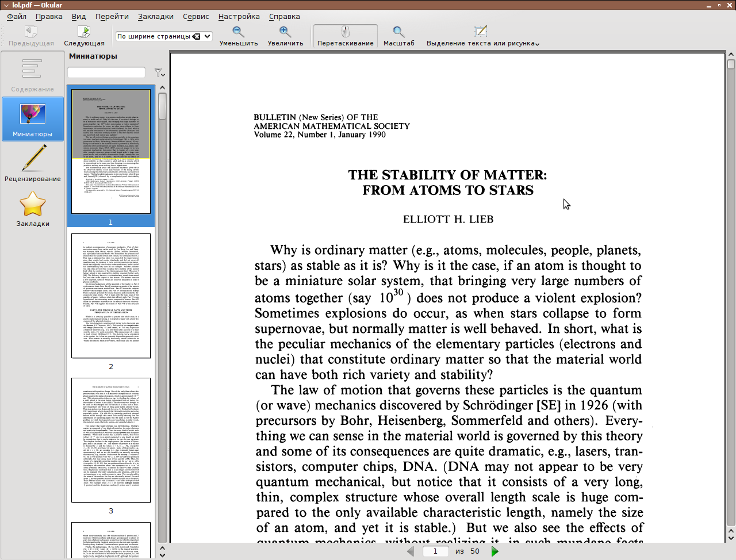Click the document's vertical scrollbar track
Viewport: 736px width, 560px height.
pyautogui.click(x=731, y=287)
